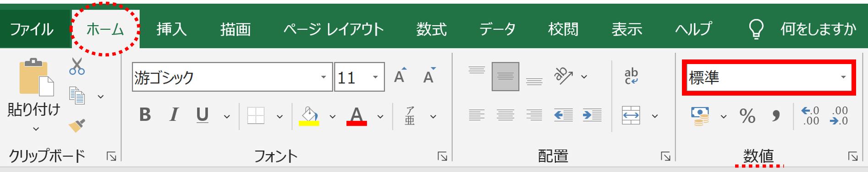Open the Paste (貼り付け) dropdown arrow
Image resolution: width=868 pixels, height=172 pixels.
pos(36,129)
